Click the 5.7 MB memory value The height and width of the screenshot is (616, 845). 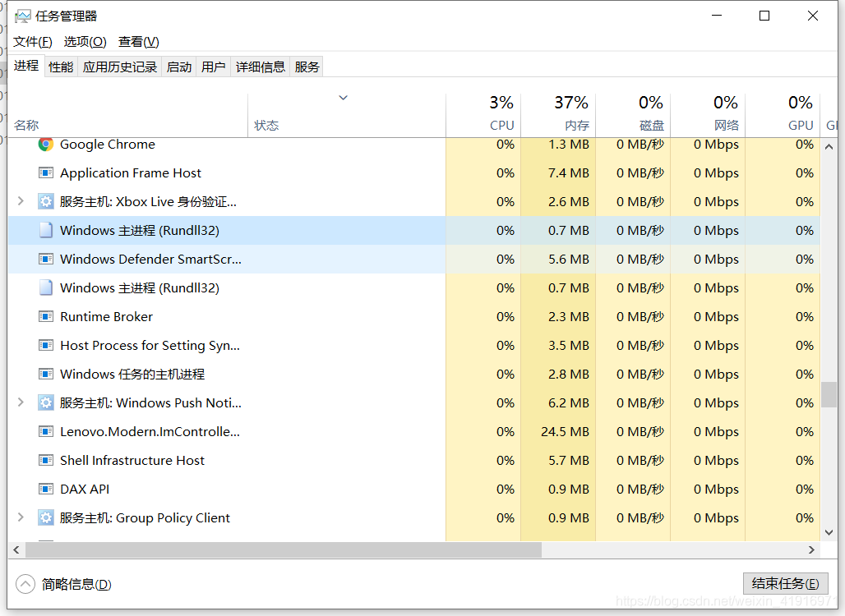tap(569, 461)
